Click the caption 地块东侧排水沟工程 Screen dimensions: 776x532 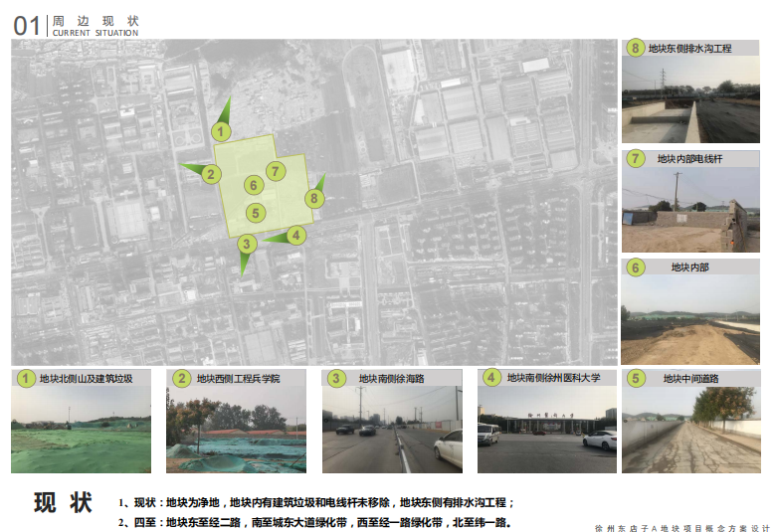point(689,49)
